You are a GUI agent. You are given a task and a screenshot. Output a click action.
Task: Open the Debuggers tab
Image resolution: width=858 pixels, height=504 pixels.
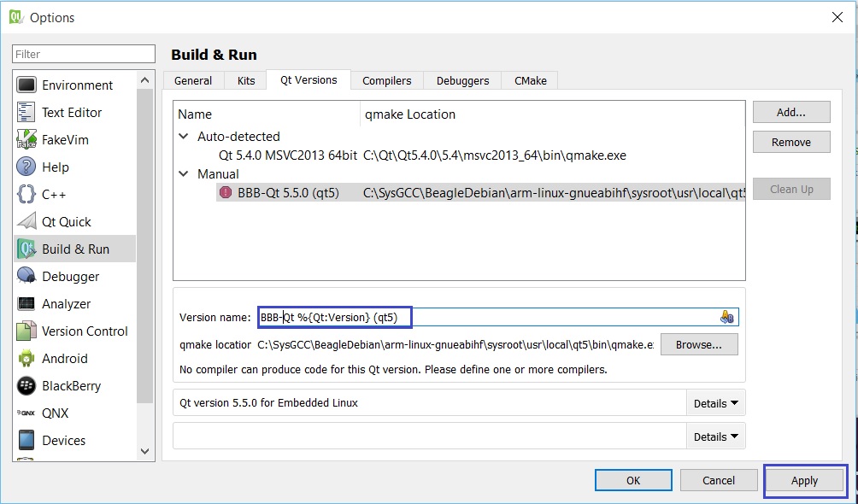pyautogui.click(x=463, y=80)
